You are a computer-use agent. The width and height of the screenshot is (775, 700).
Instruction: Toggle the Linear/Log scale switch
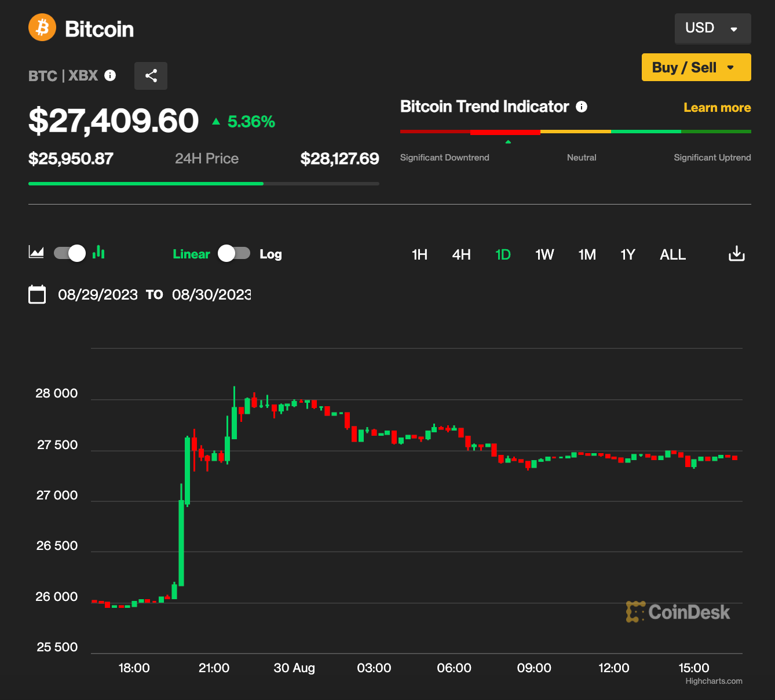pyautogui.click(x=234, y=253)
